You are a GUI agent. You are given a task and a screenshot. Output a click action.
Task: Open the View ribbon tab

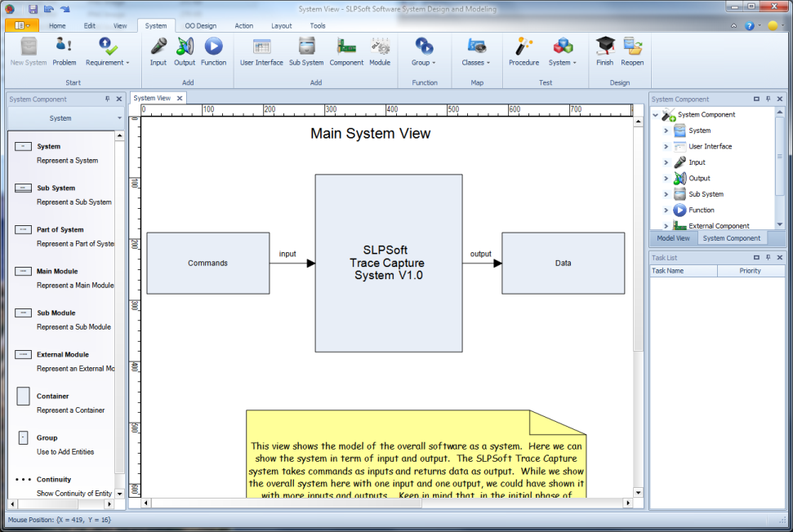(120, 26)
